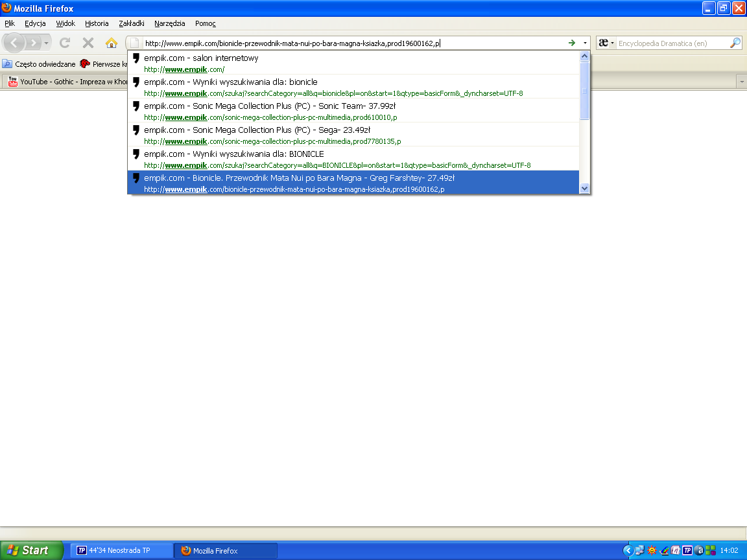
Task: Click the Mozilla Firefox taskbar button
Action: tap(226, 550)
